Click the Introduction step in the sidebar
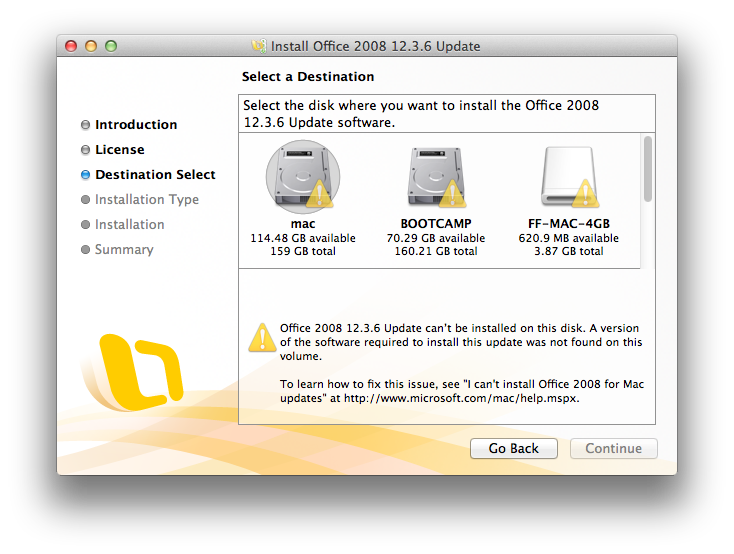This screenshot has width=734, height=554. click(x=136, y=125)
